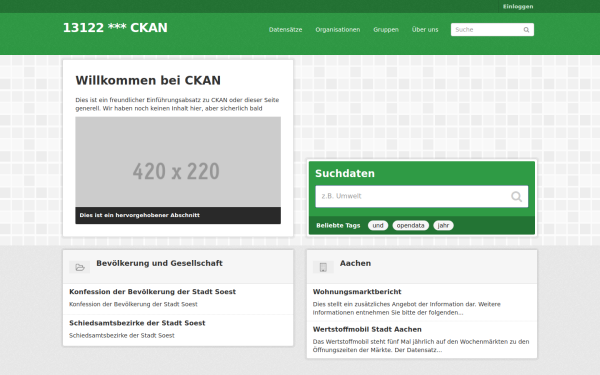Select the 'und' tag
This screenshot has width=600, height=375.
click(x=378, y=225)
